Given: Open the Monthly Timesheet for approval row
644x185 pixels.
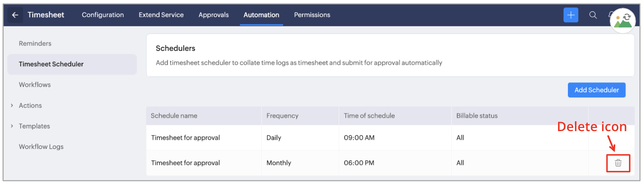Looking at the screenshot, I should click(x=185, y=163).
